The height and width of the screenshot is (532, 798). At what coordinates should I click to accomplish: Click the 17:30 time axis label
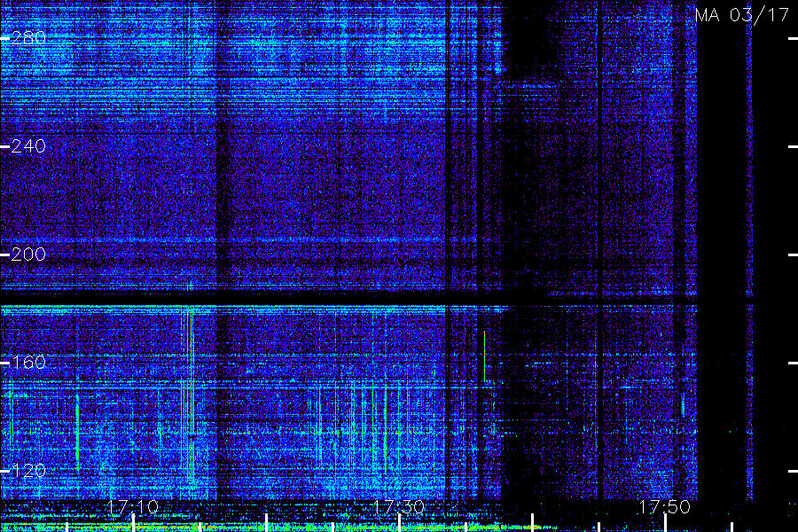click(398, 507)
